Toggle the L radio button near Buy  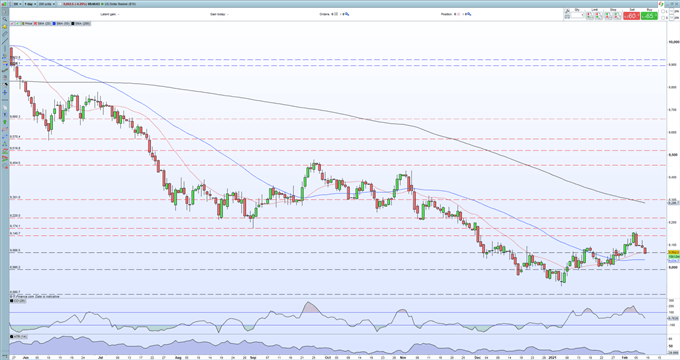[x=663, y=11]
